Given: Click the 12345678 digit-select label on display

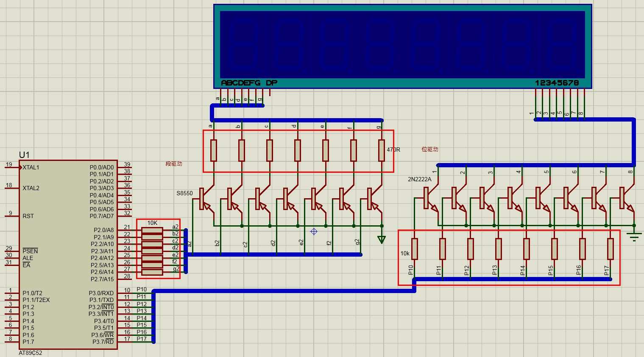Looking at the screenshot, I should (557, 83).
